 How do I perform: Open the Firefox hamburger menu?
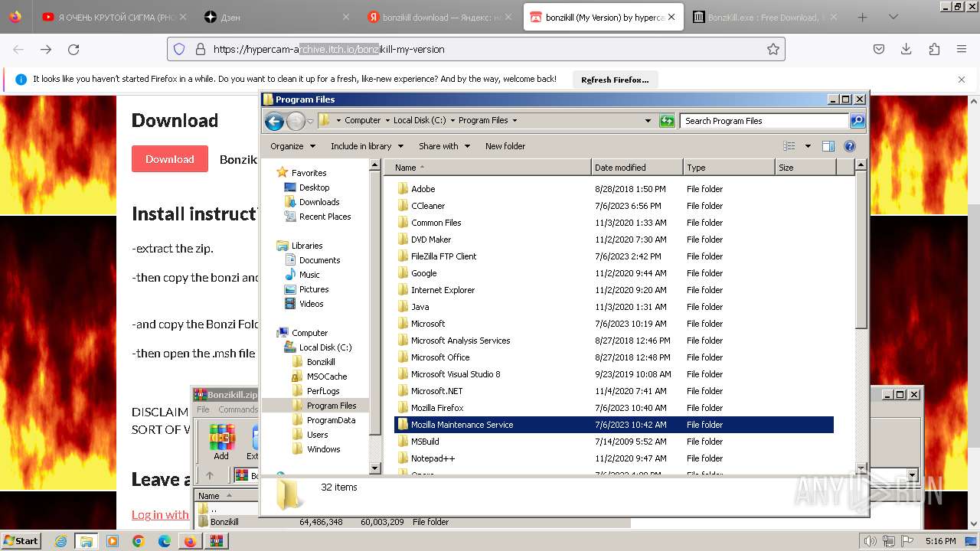[962, 49]
